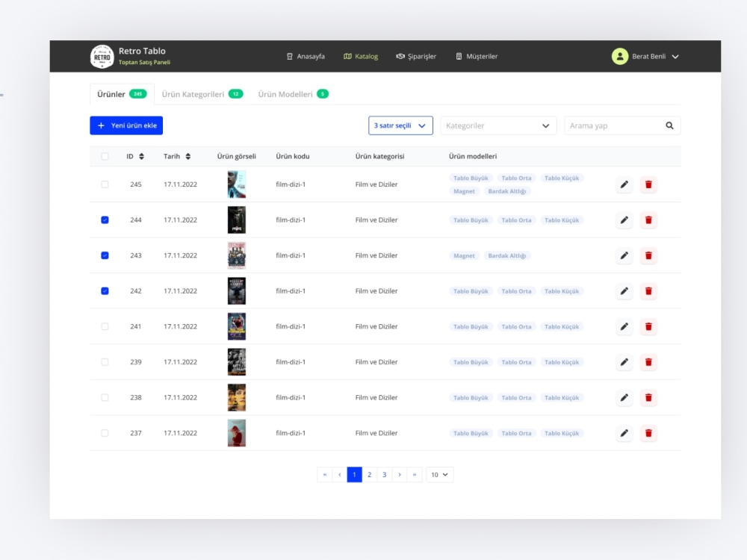This screenshot has width=747, height=560.
Task: Click the search magnifier icon
Action: point(669,125)
